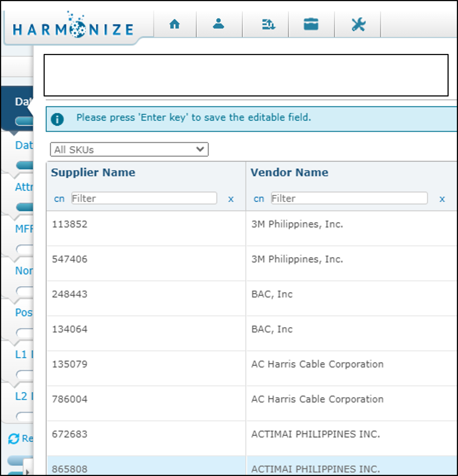Expand the SKU selection list chevron
Screen dimensions: 458x476
tap(199, 149)
